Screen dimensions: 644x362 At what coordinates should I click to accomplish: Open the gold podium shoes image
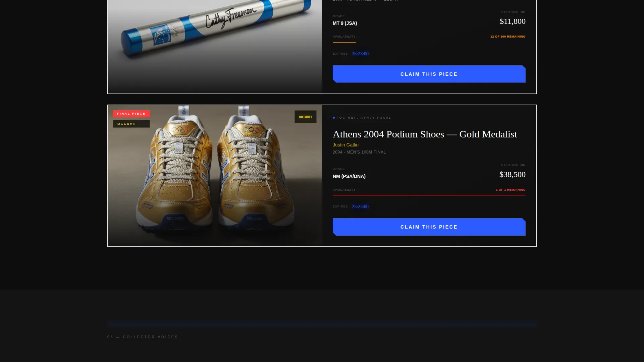click(215, 176)
